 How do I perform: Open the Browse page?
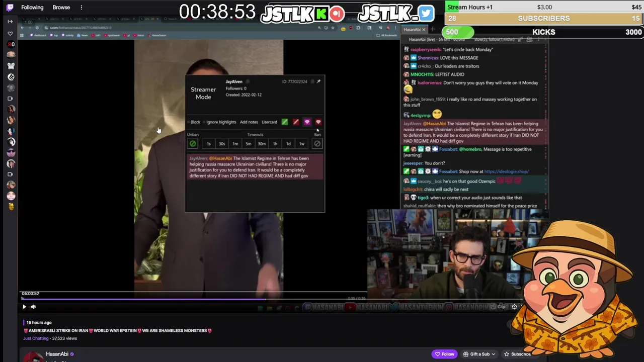tap(61, 8)
